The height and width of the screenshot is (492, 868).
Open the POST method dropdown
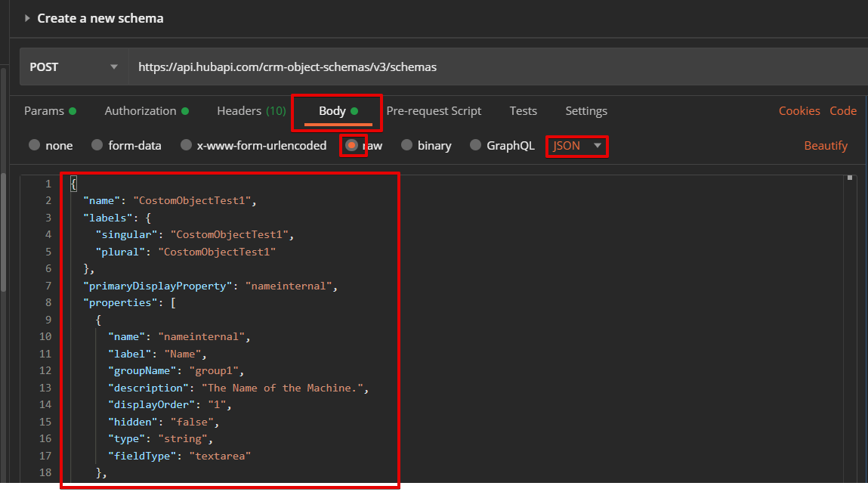pyautogui.click(x=73, y=67)
